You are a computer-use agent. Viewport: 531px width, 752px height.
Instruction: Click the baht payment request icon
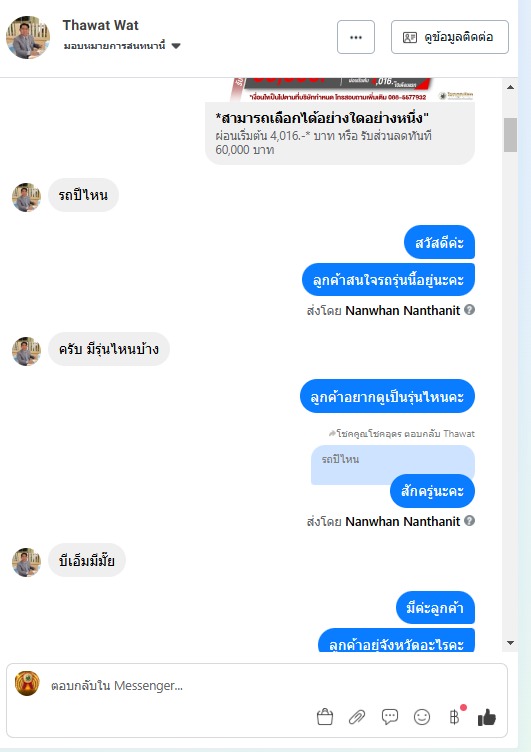click(x=455, y=717)
